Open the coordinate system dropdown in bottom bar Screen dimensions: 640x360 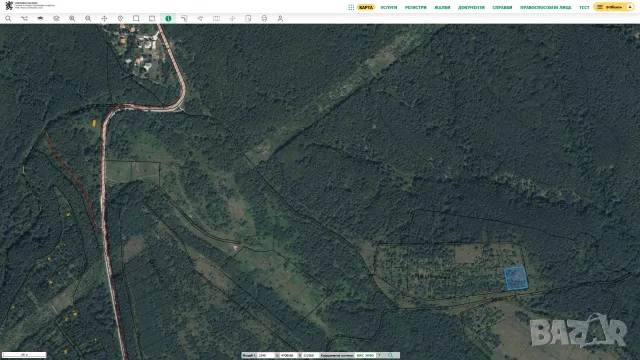coord(368,356)
